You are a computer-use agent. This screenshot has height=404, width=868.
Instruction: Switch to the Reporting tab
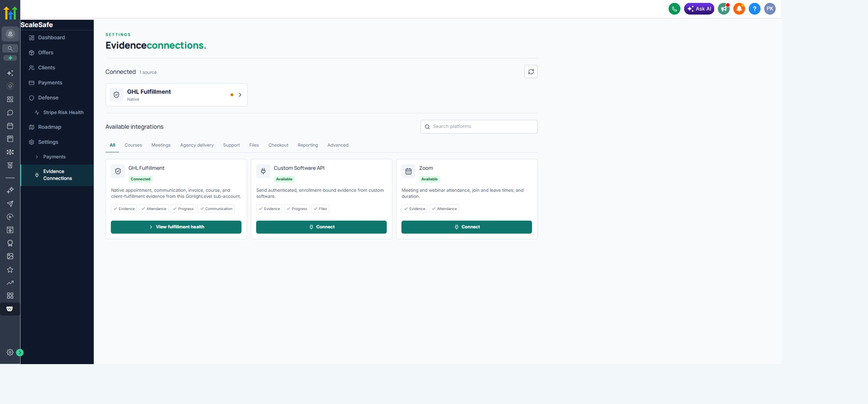[x=308, y=145]
